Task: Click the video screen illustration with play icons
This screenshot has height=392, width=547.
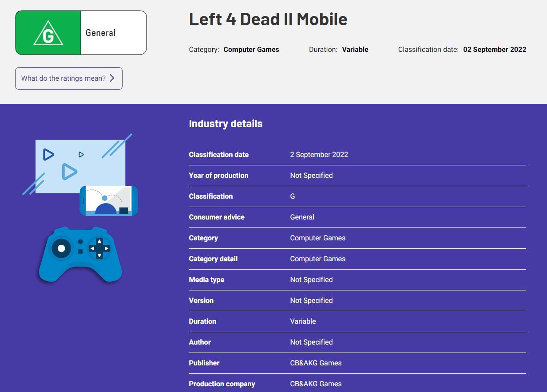Action: coord(80,166)
